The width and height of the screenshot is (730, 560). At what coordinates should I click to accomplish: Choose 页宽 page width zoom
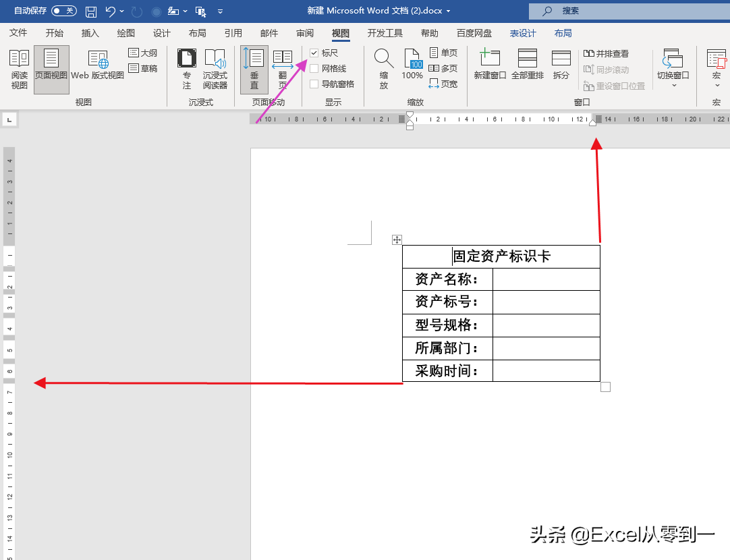tap(443, 84)
